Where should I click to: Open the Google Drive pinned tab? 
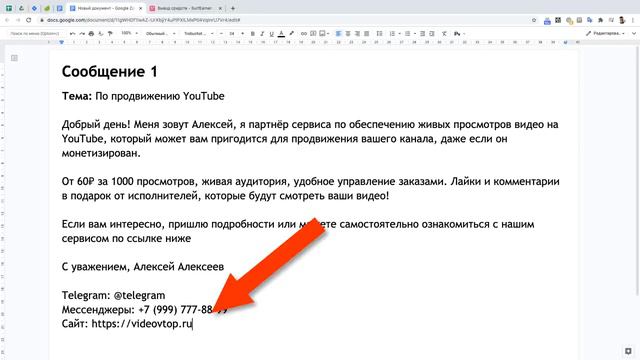click(x=21, y=8)
